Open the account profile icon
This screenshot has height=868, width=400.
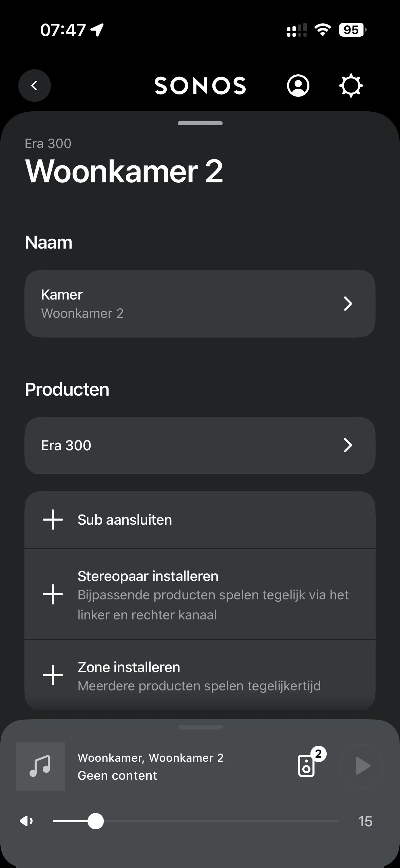click(x=298, y=86)
